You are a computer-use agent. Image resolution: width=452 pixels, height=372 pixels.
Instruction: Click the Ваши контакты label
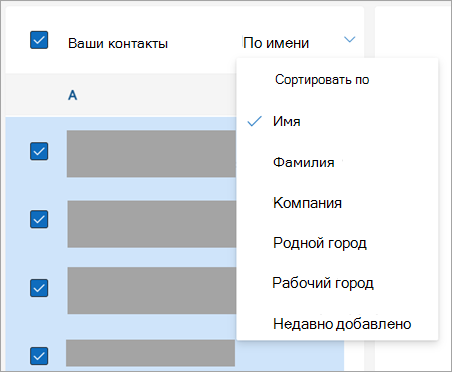118,44
